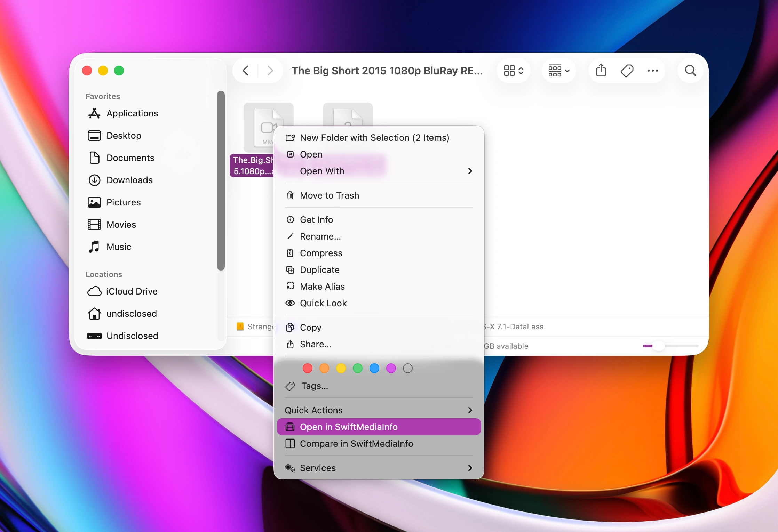Expand the Open With submenu arrow

coord(470,171)
